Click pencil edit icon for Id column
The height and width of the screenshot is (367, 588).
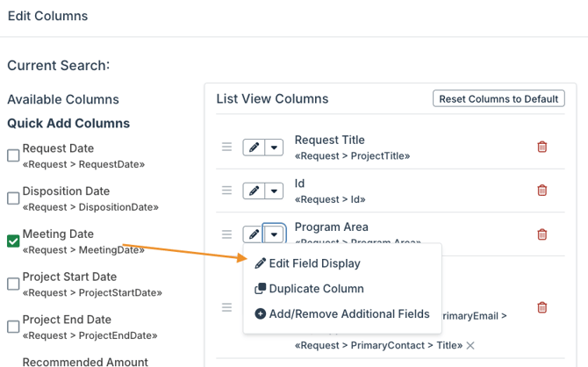254,191
